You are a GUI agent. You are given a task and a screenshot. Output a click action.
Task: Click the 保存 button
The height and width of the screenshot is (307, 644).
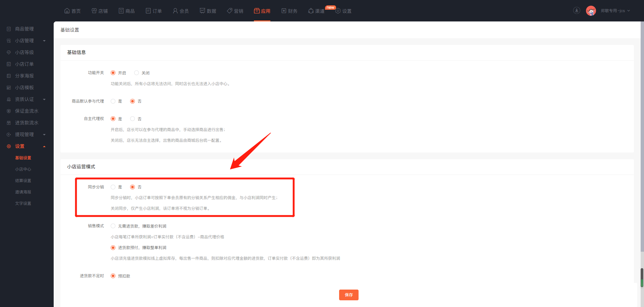click(x=348, y=295)
